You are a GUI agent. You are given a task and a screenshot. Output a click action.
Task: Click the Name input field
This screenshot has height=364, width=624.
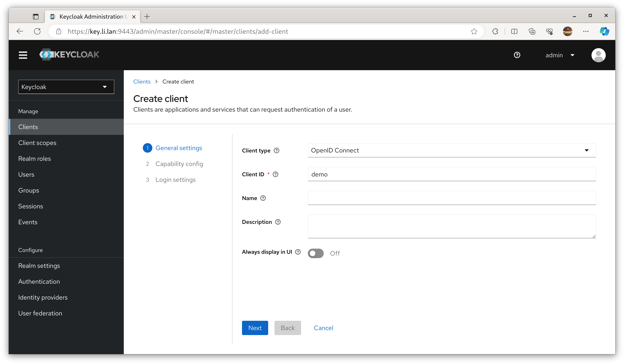click(451, 198)
